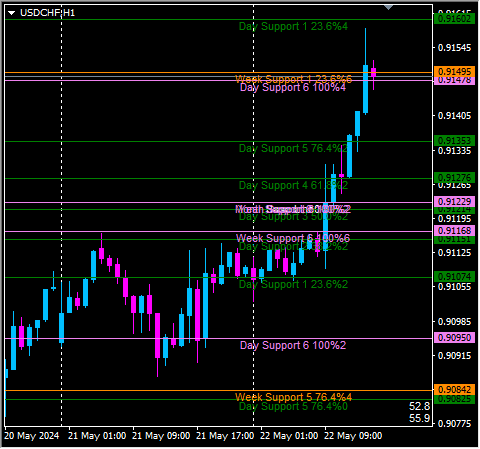Select the 'Day Support 4 61.8%2' line label

pos(293,185)
